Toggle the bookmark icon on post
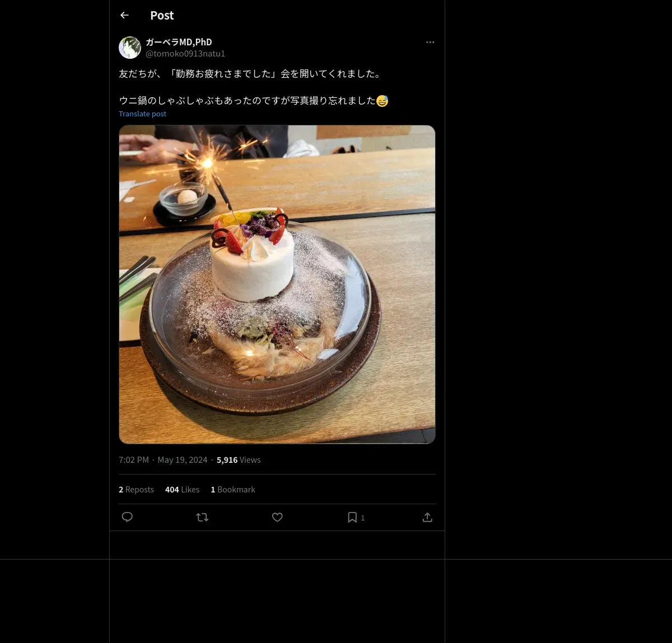The image size is (672, 643). click(352, 517)
